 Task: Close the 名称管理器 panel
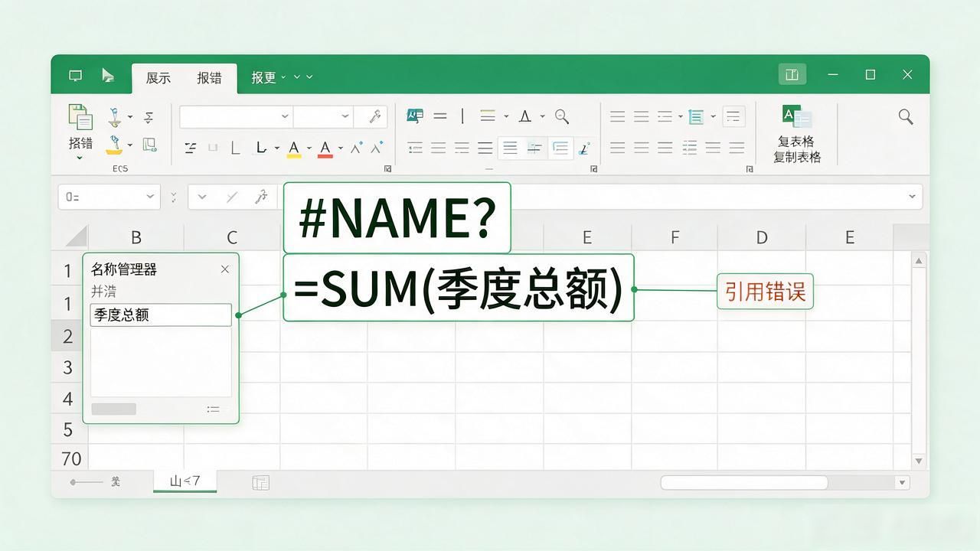(224, 269)
